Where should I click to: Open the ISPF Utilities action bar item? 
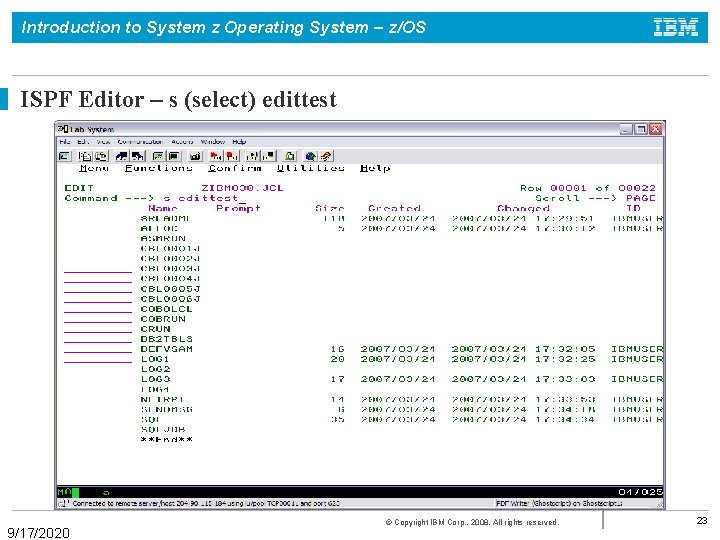click(310, 168)
